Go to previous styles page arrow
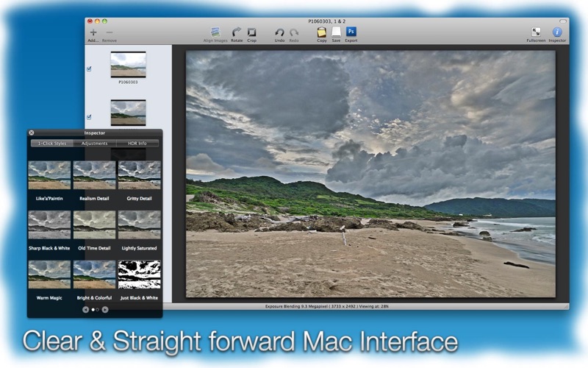 [x=85, y=309]
